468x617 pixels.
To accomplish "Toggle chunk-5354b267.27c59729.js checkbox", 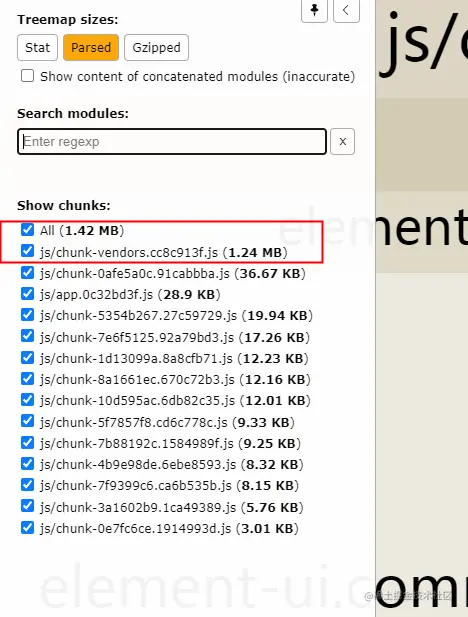I will (27, 315).
